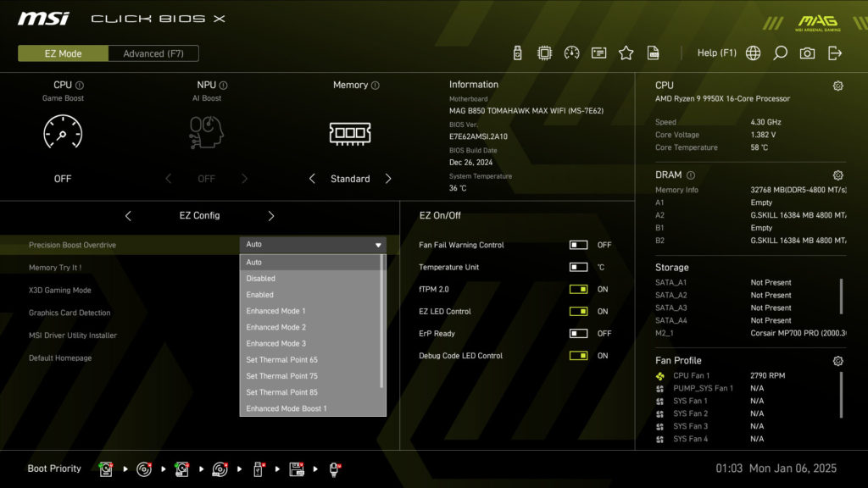Open search with the magnifier icon
Screen dimensions: 868x488
[x=780, y=53]
